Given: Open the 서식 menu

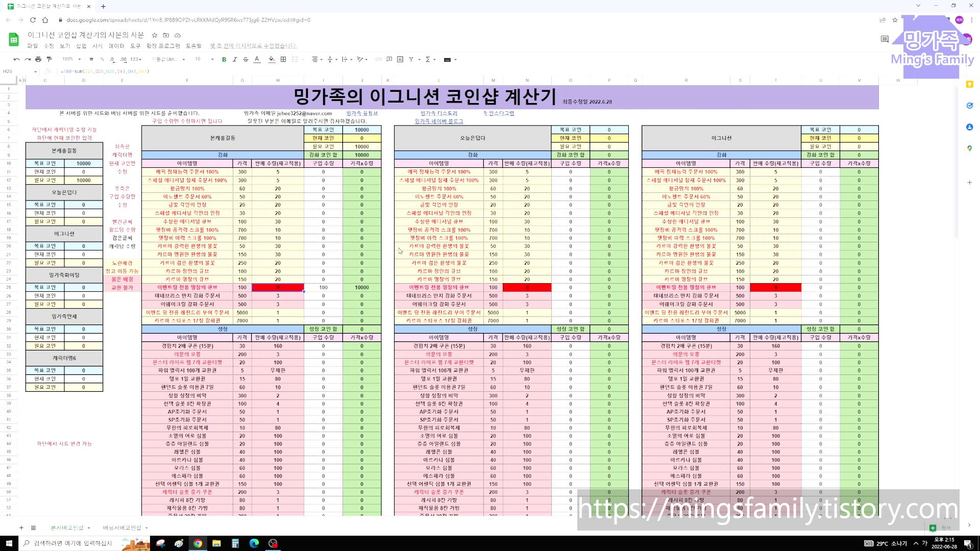Looking at the screenshot, I should pyautogui.click(x=97, y=46).
